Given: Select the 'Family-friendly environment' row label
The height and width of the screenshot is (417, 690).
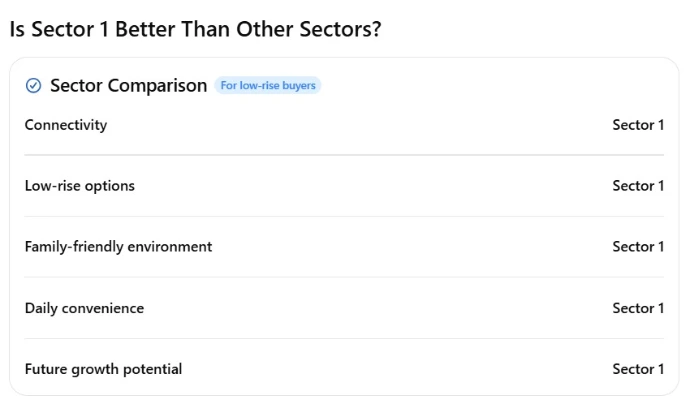Looking at the screenshot, I should pyautogui.click(x=118, y=246).
